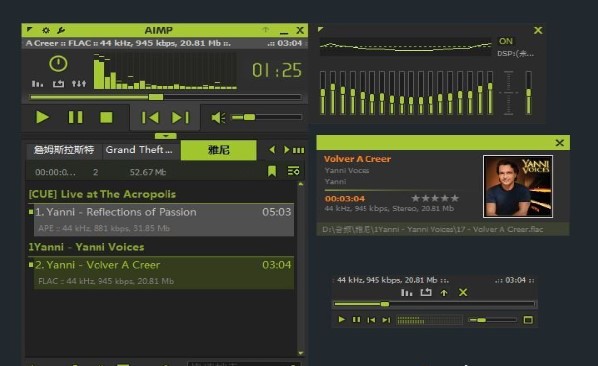598x366 pixels.
Task: Skip to the next track
Action: tap(180, 117)
